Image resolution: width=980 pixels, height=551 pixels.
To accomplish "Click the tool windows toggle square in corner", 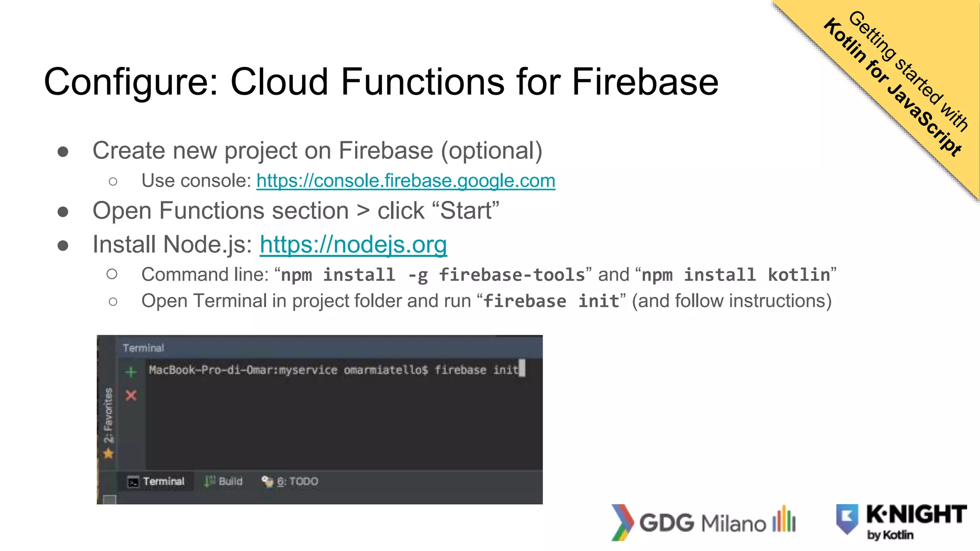I will point(110,500).
